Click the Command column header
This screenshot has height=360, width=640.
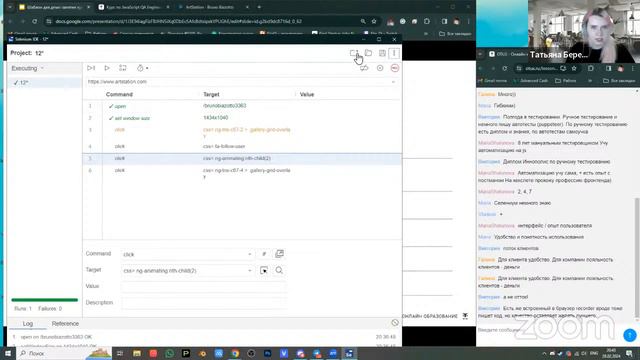pos(119,94)
